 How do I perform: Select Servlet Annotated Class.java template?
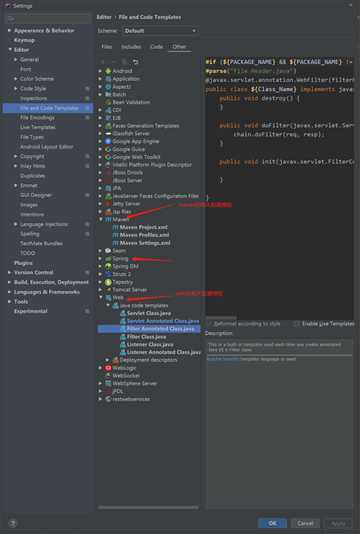point(163,321)
